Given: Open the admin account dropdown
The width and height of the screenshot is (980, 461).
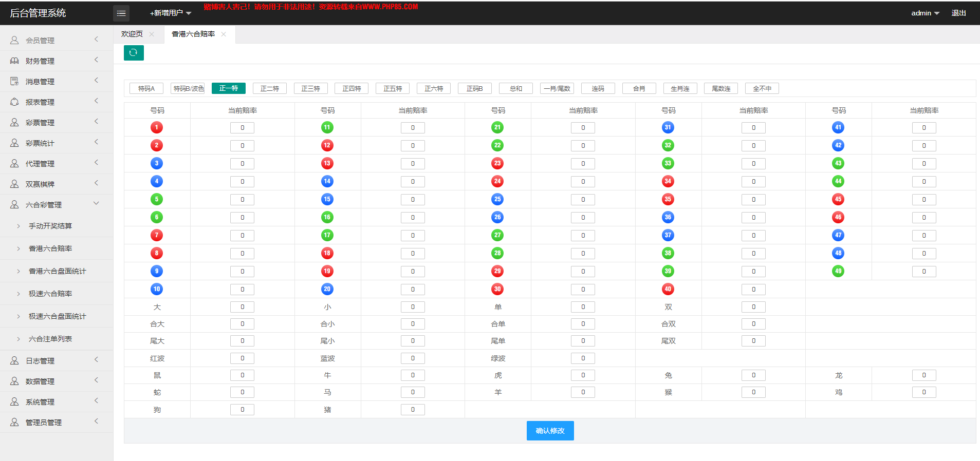Looking at the screenshot, I should click(x=925, y=13).
